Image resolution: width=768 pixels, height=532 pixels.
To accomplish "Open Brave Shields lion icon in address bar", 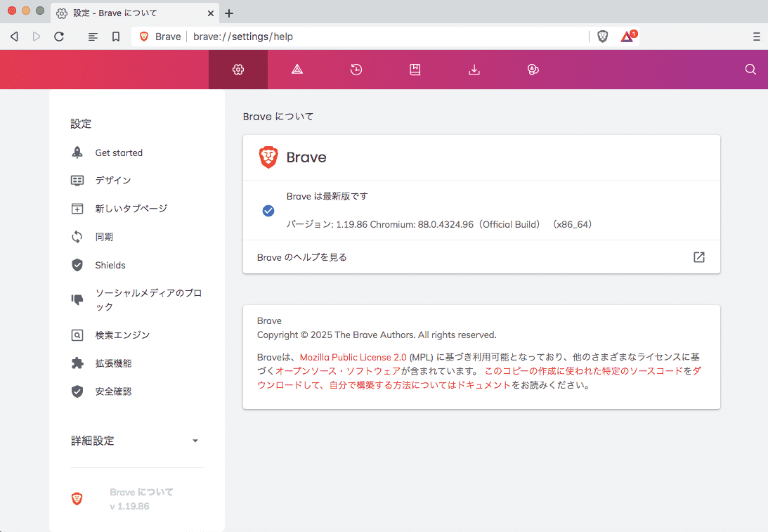I will pyautogui.click(x=602, y=37).
